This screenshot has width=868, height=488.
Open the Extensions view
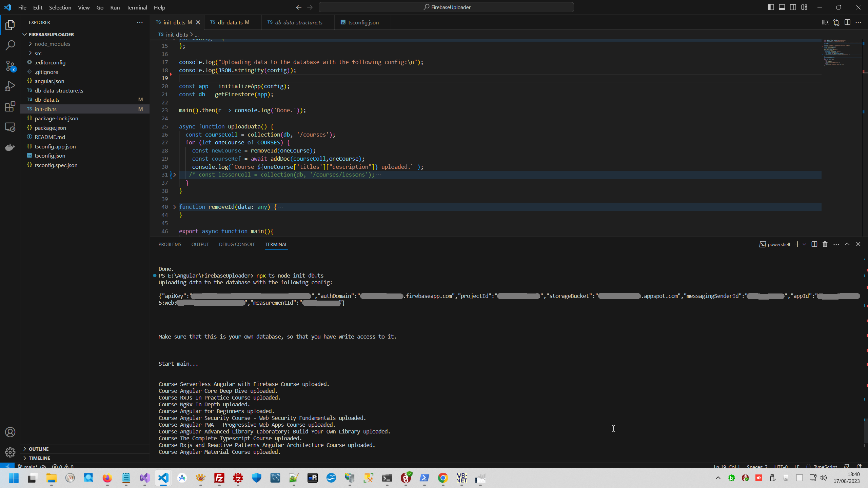(10, 107)
